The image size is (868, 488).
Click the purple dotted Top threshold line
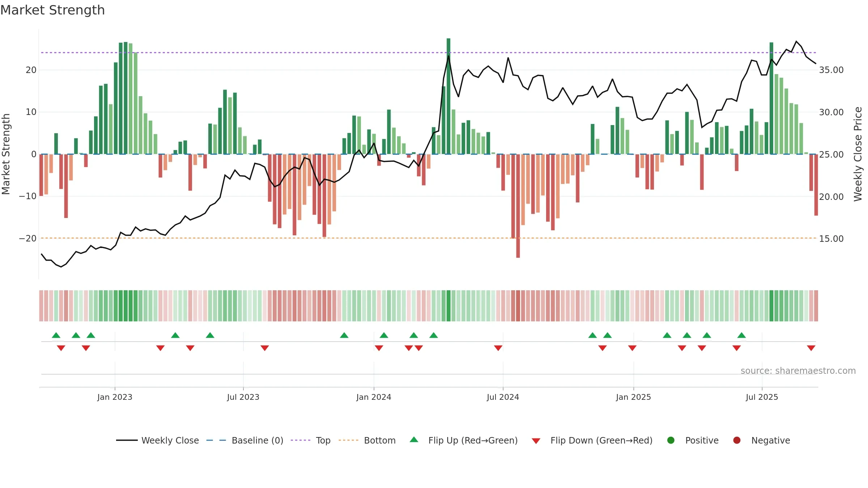[x=429, y=53]
